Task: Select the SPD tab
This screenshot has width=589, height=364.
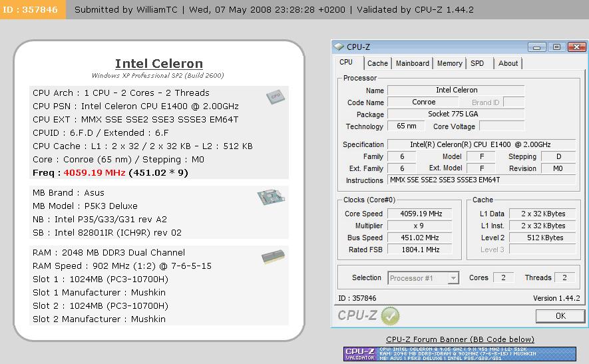Action: tap(477, 63)
